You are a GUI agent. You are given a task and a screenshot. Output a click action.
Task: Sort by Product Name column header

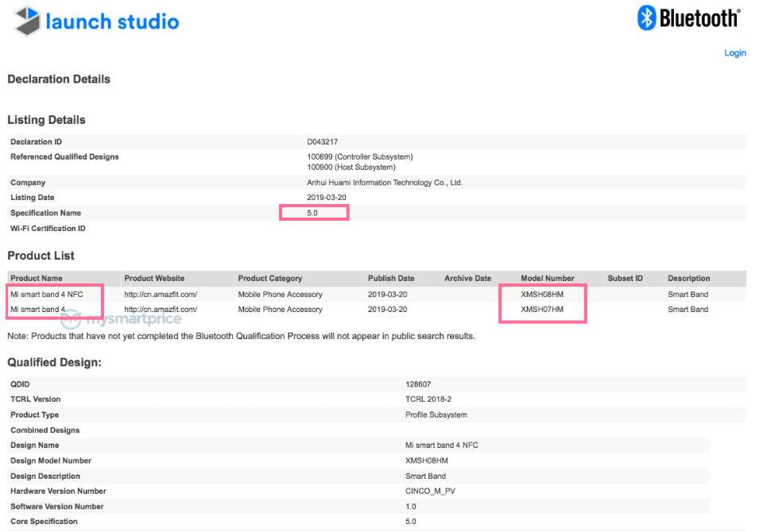[37, 279]
